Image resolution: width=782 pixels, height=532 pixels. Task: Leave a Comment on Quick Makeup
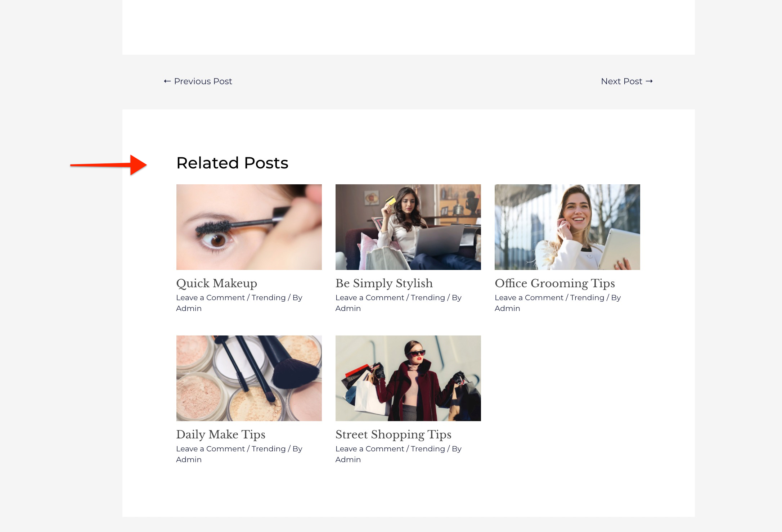[x=210, y=298]
